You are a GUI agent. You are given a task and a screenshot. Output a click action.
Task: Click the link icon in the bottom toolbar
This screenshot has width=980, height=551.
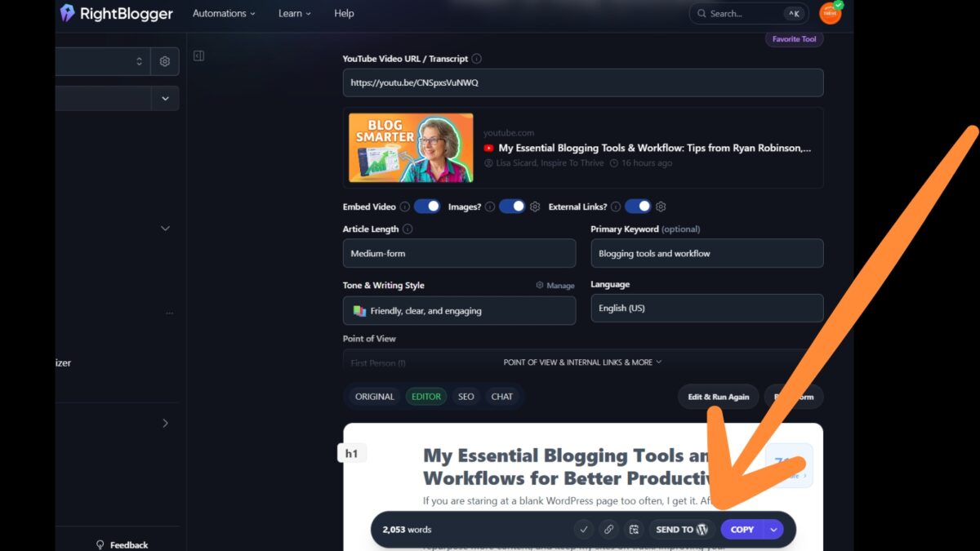point(608,529)
